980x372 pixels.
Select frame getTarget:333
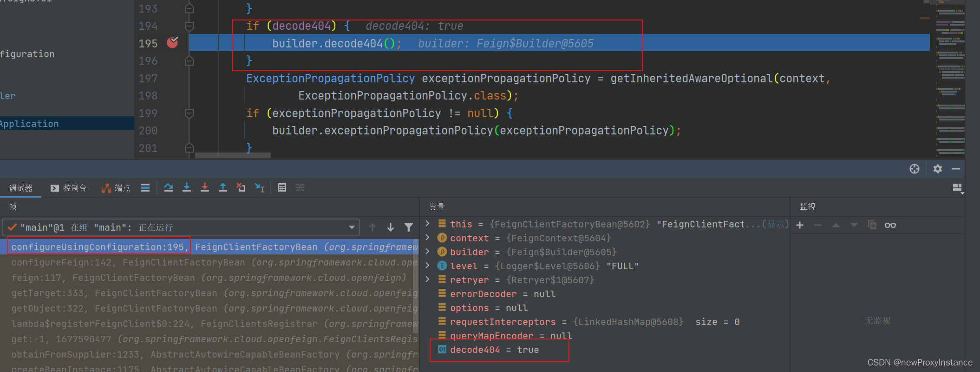pyautogui.click(x=209, y=293)
